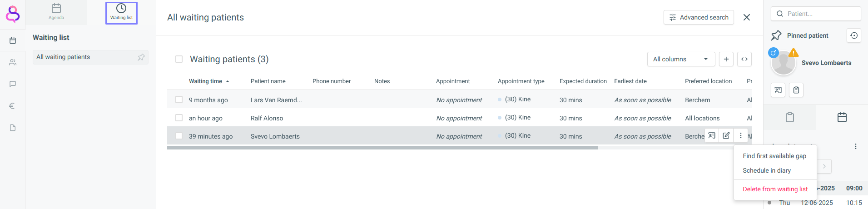The image size is (868, 209).
Task: Select Delete from waiting list option
Action: coord(775,189)
